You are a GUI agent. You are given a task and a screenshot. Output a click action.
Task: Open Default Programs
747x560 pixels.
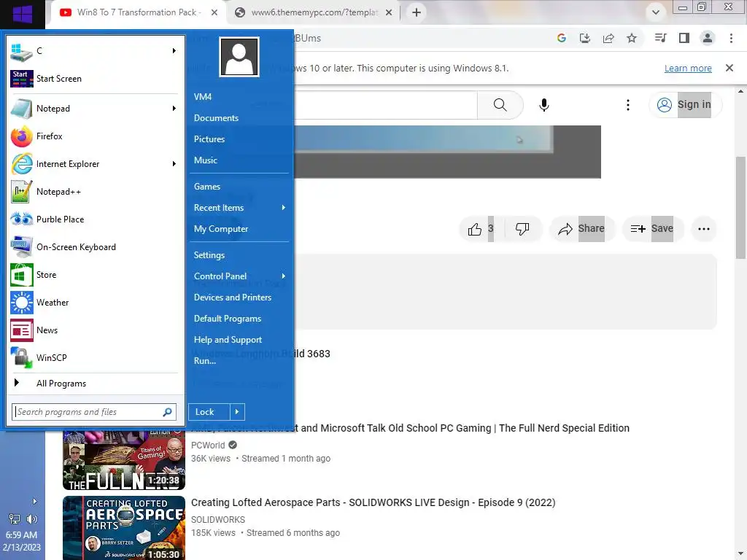[x=228, y=319]
